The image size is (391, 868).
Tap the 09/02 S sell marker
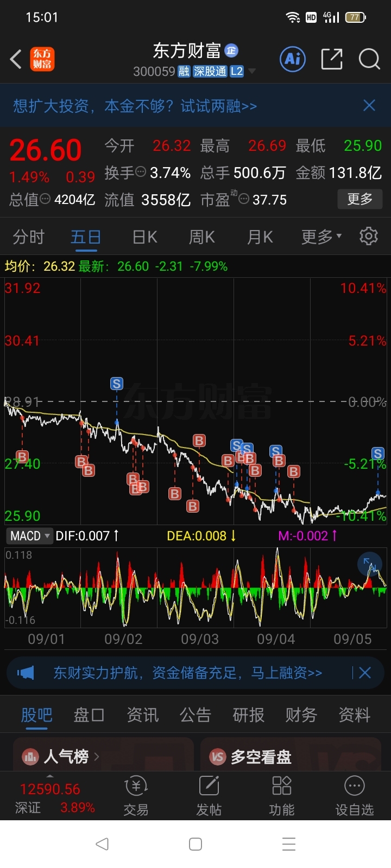point(116,384)
